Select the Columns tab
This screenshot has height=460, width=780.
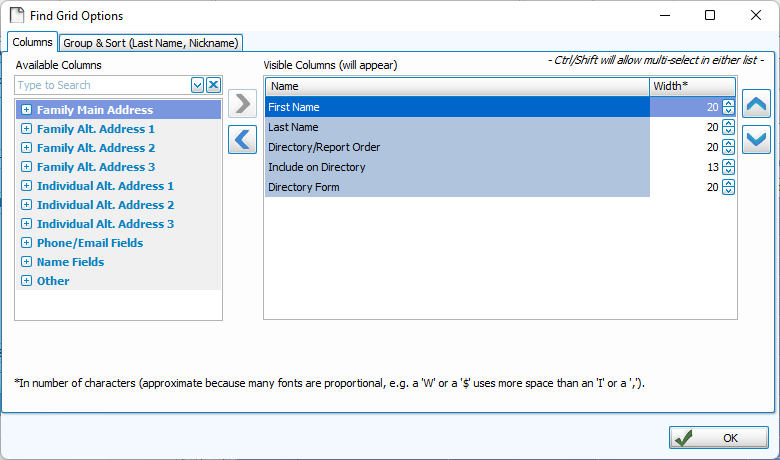point(32,42)
